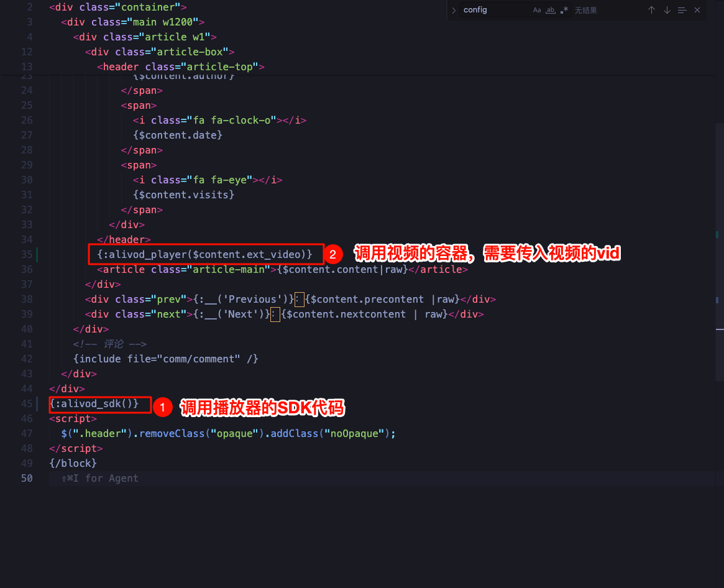Viewport: 724px width, 588px height.
Task: Enable regular expression search
Action: point(564,10)
